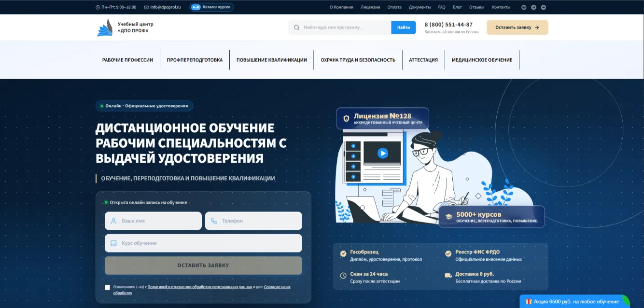Click the Бесплатная доставка по России text
This screenshot has width=644, height=308.
[x=488, y=281]
